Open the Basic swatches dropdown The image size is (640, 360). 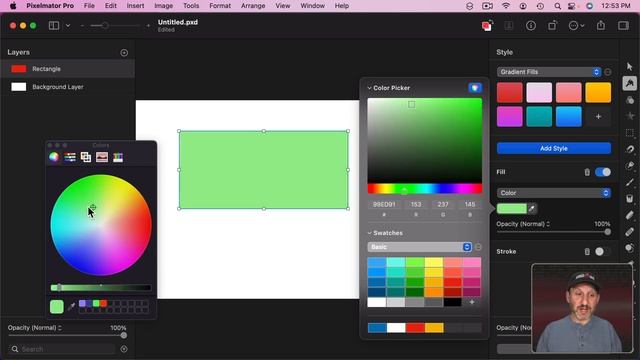pyautogui.click(x=419, y=247)
